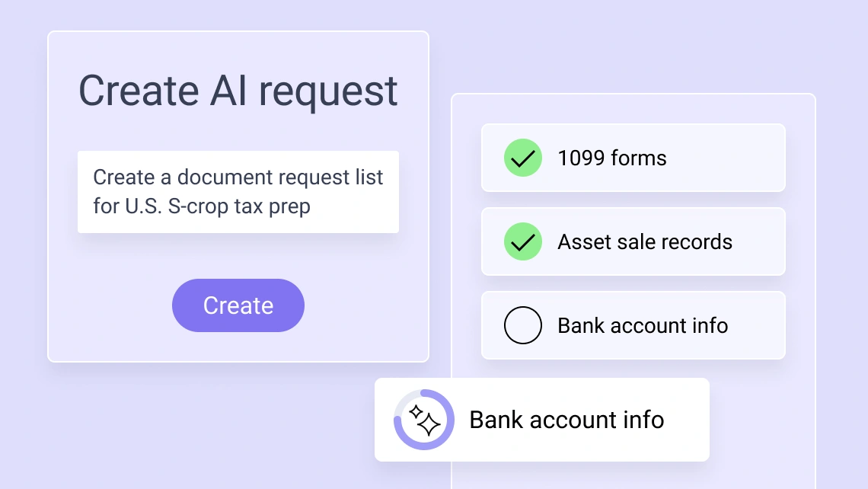Check the empty Bank account info circle
This screenshot has height=489, width=868.
pyautogui.click(x=523, y=326)
